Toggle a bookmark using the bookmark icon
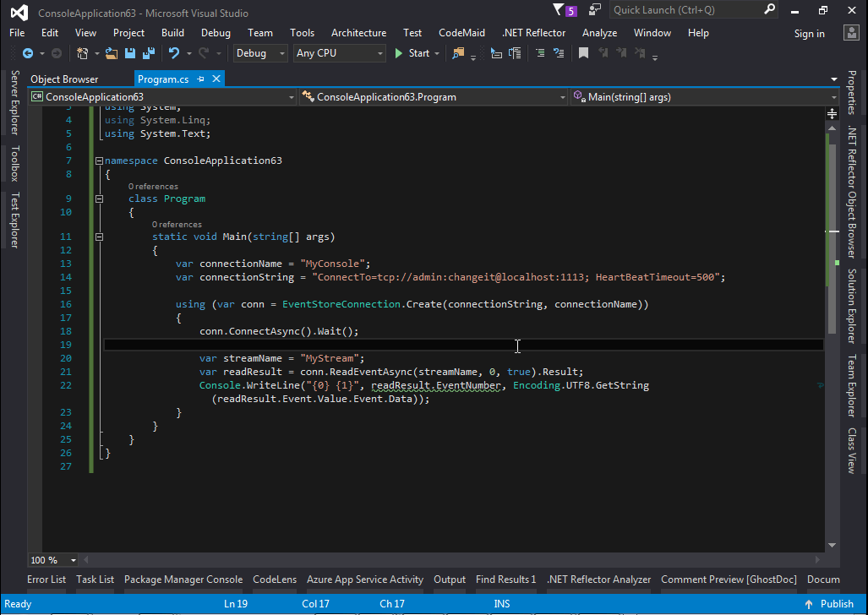The height and width of the screenshot is (615, 868). [583, 53]
